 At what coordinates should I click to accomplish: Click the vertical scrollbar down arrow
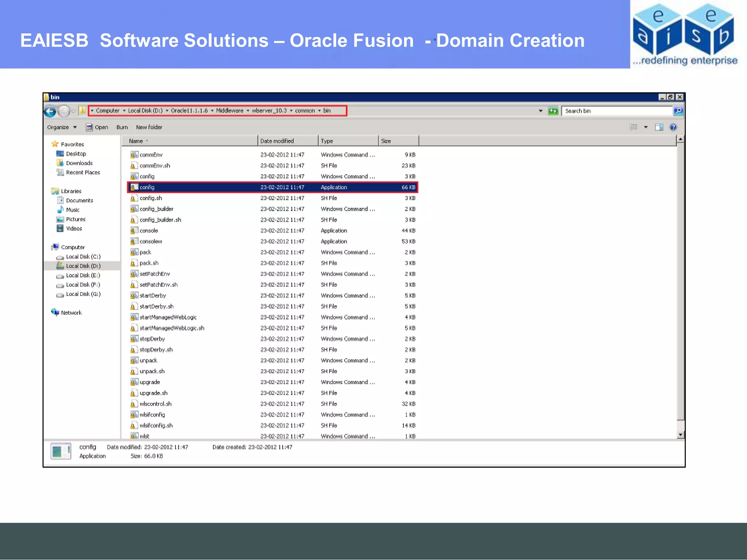click(680, 435)
